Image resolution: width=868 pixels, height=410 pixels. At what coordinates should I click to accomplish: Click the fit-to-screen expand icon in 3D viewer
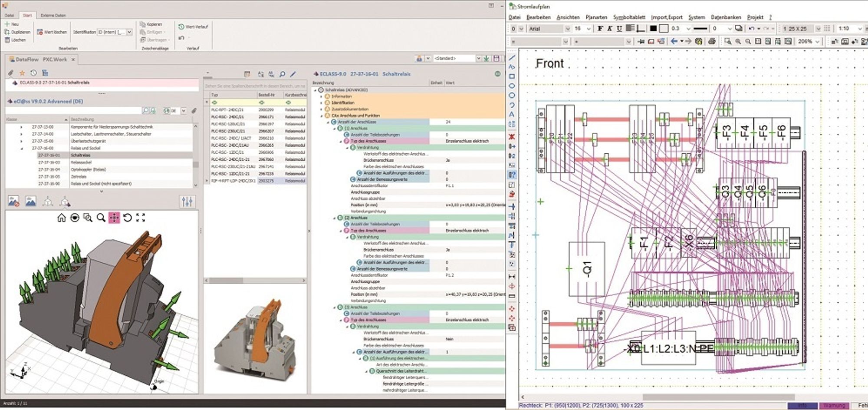coord(141,218)
